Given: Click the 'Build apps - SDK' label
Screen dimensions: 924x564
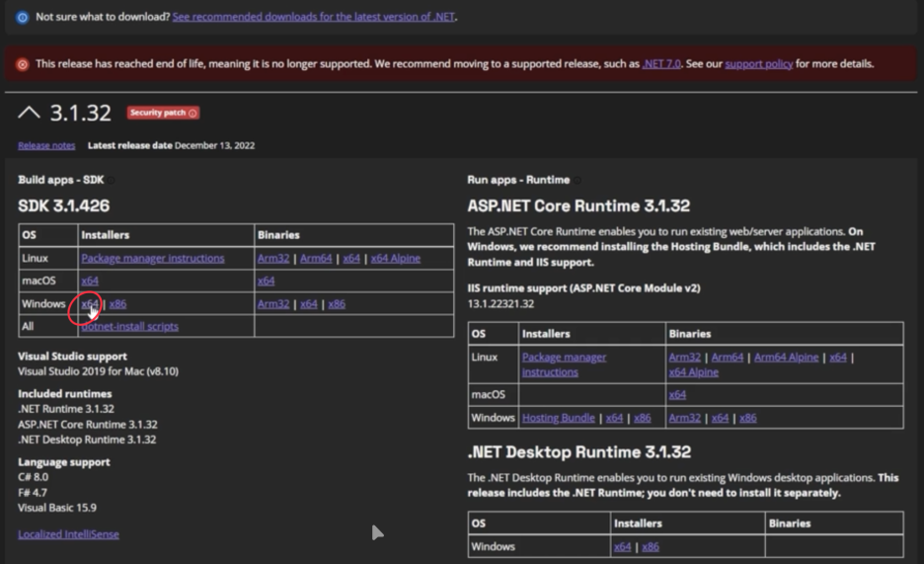Looking at the screenshot, I should (60, 180).
